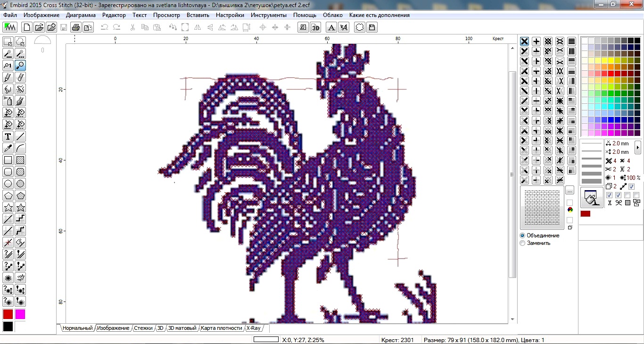Screen dimensions: 644x344
Task: Choose the curve drawing tool
Action: [x=20, y=148]
